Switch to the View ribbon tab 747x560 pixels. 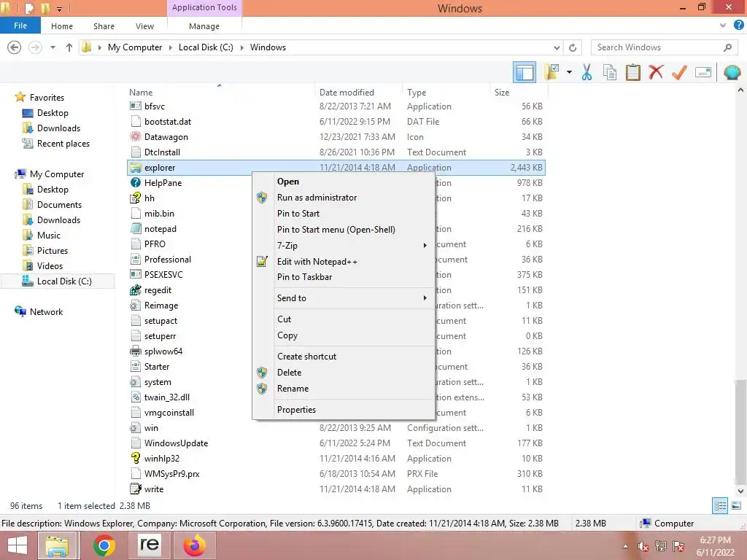(x=144, y=26)
